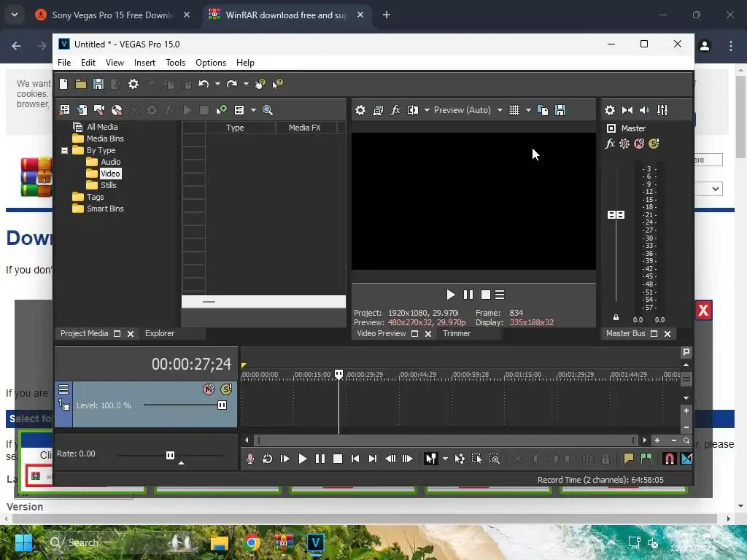747x560 pixels.
Task: Open Master Bus audio properties gear
Action: [x=610, y=110]
